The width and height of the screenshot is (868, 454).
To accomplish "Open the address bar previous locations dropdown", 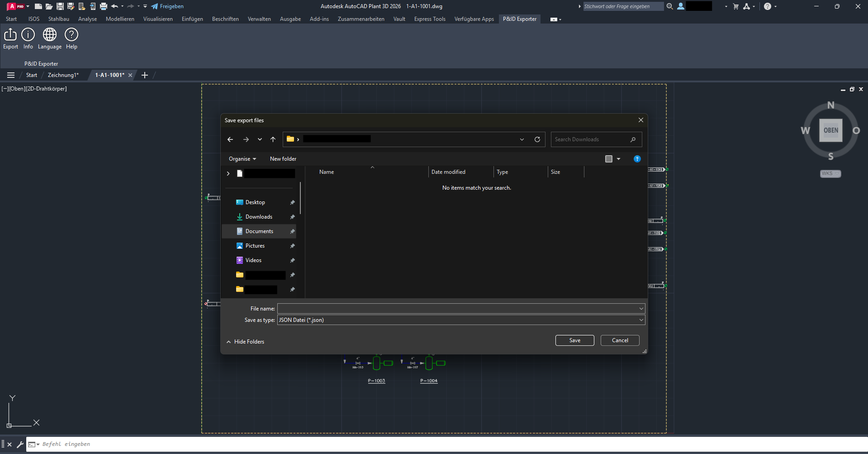I will [x=522, y=139].
